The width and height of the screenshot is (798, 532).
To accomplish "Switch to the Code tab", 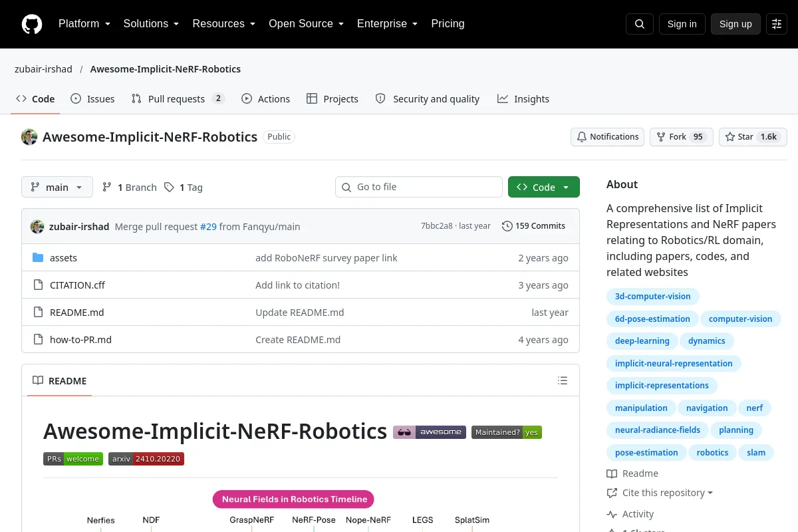I will pyautogui.click(x=36, y=99).
